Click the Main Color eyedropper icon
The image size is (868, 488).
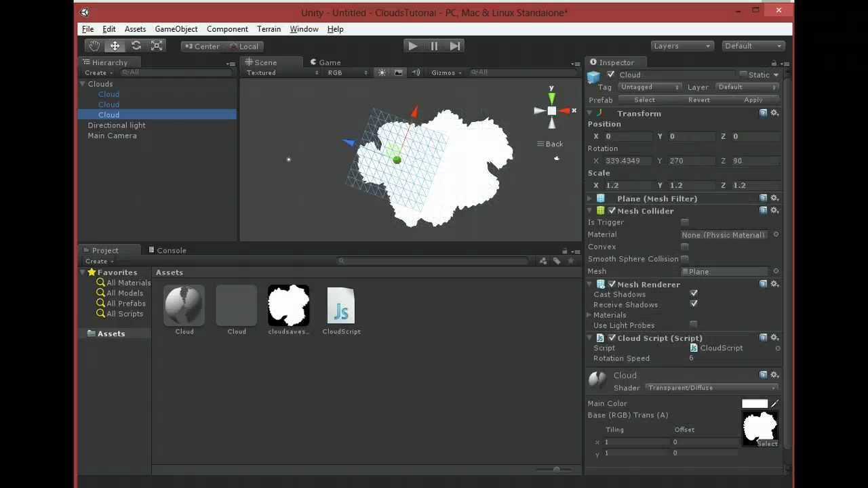pyautogui.click(x=775, y=403)
